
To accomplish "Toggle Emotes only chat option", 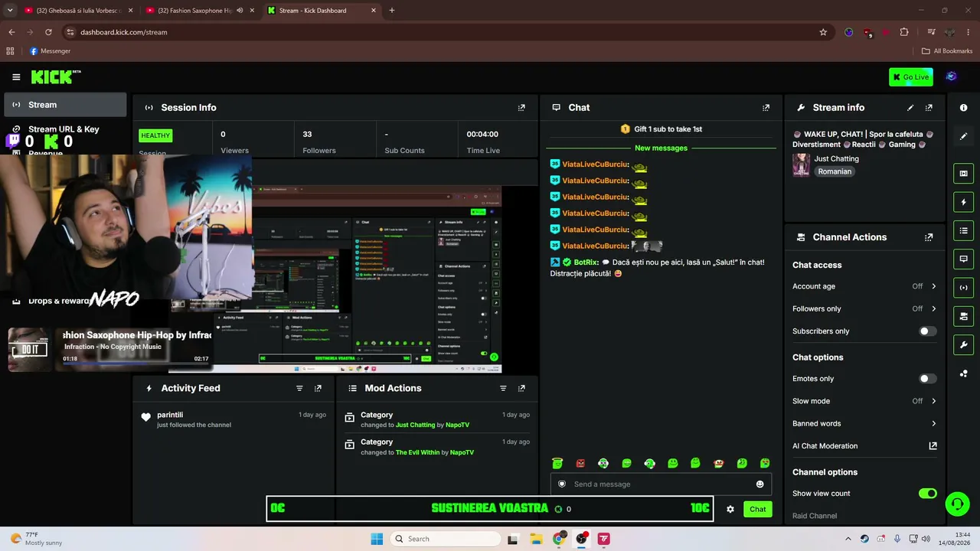I will point(927,379).
